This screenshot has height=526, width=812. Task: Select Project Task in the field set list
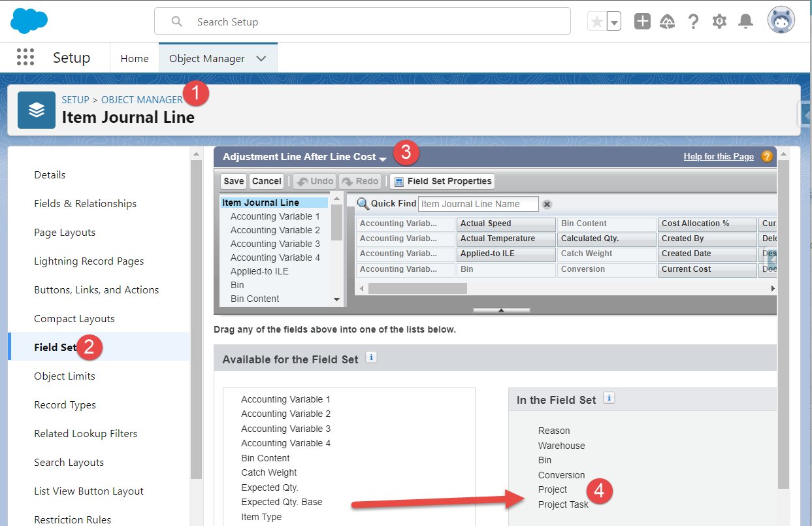click(x=563, y=504)
